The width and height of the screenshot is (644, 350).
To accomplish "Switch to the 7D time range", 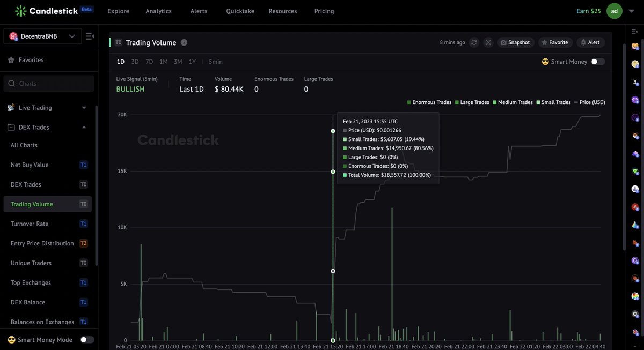I will click(149, 62).
